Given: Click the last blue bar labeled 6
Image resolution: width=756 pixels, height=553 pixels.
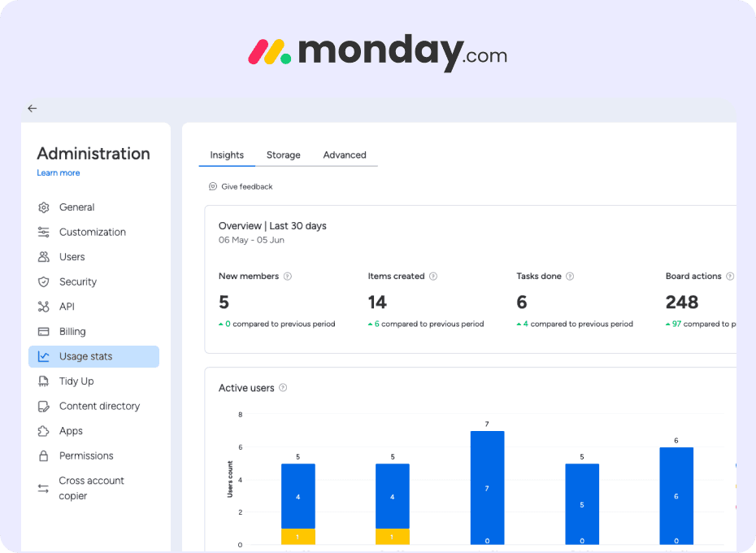Looking at the screenshot, I should point(676,496).
